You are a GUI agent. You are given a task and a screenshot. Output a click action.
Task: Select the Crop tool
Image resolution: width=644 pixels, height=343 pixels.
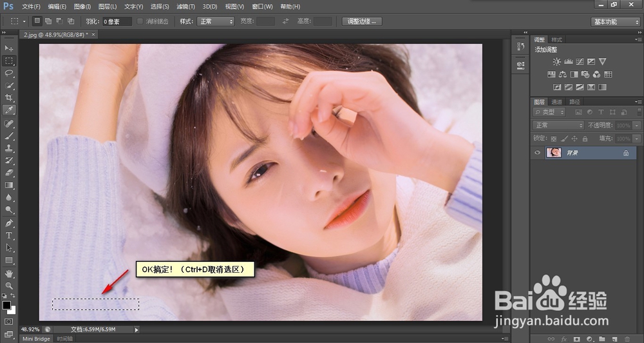8,97
